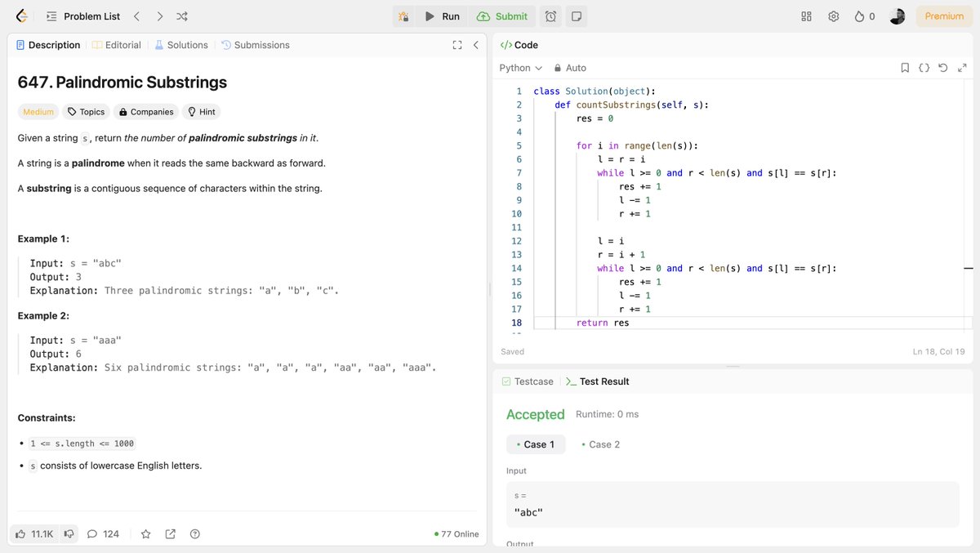
Task: Click the Premium button
Action: click(944, 16)
